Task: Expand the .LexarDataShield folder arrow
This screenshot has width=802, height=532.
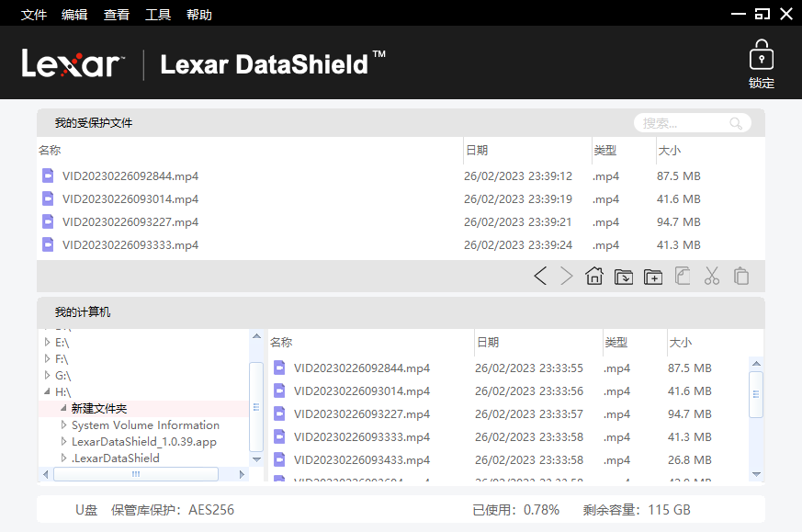Action: 63,458
